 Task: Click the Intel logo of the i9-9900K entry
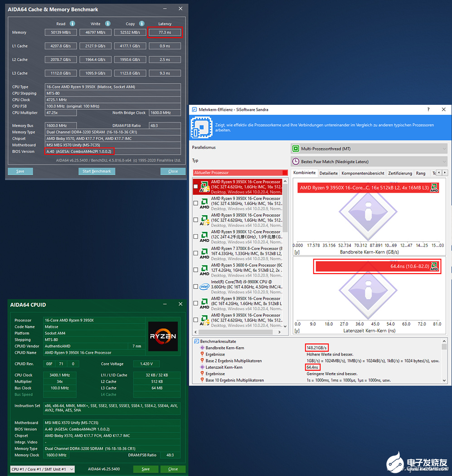coord(204,287)
